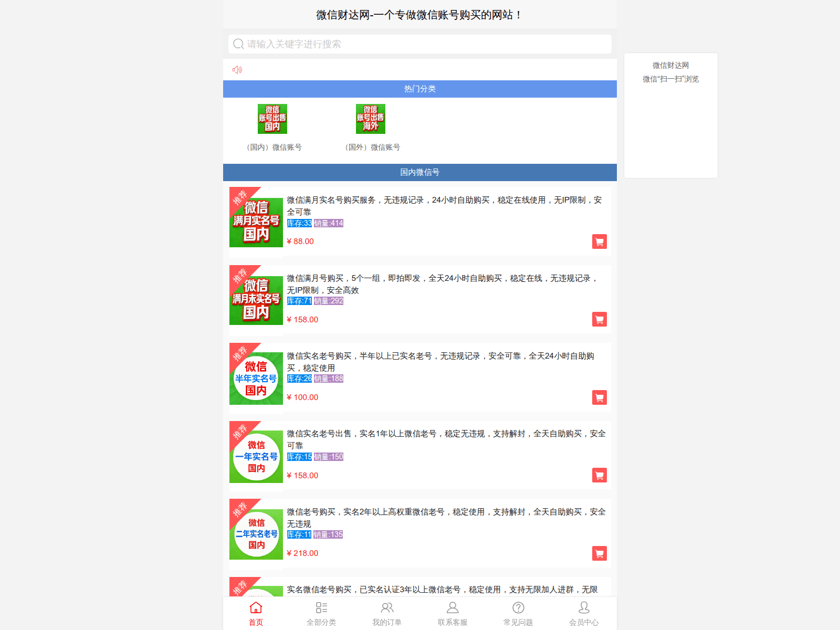Add the ¥100.00 半年实名号 to cart

tap(600, 397)
